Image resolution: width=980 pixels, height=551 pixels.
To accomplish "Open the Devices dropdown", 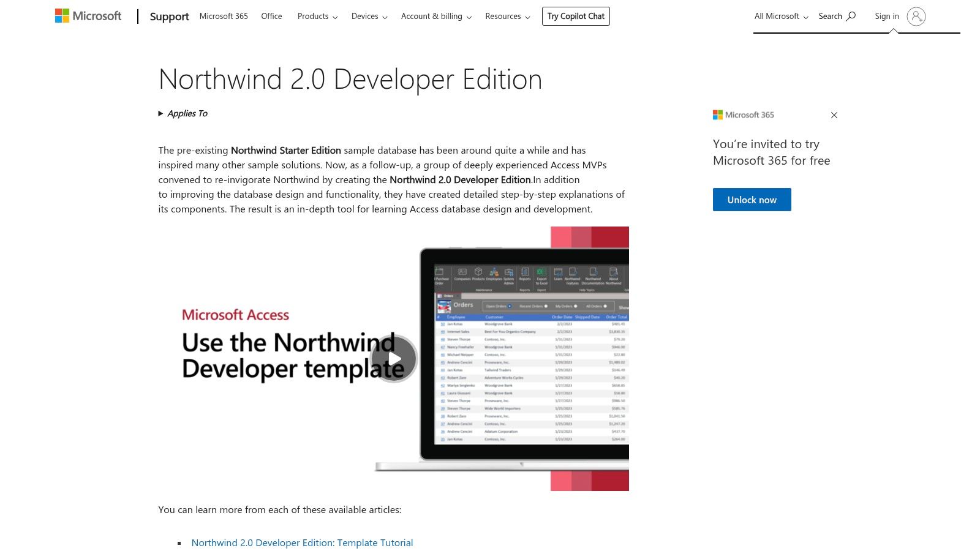I will tap(368, 17).
